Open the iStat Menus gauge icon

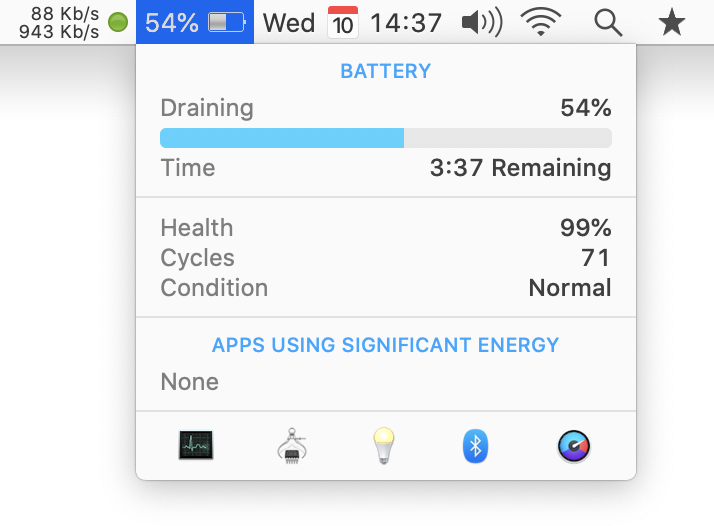(x=574, y=446)
